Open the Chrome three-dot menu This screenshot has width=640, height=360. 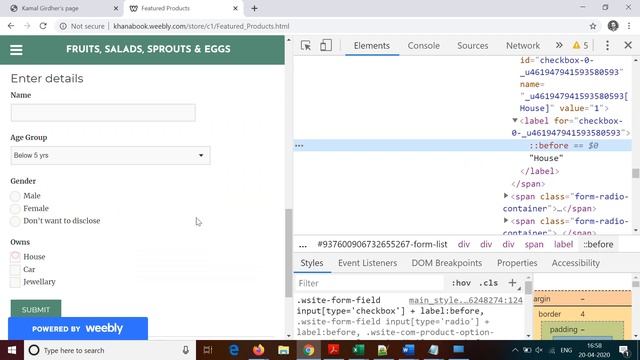pyautogui.click(x=629, y=26)
